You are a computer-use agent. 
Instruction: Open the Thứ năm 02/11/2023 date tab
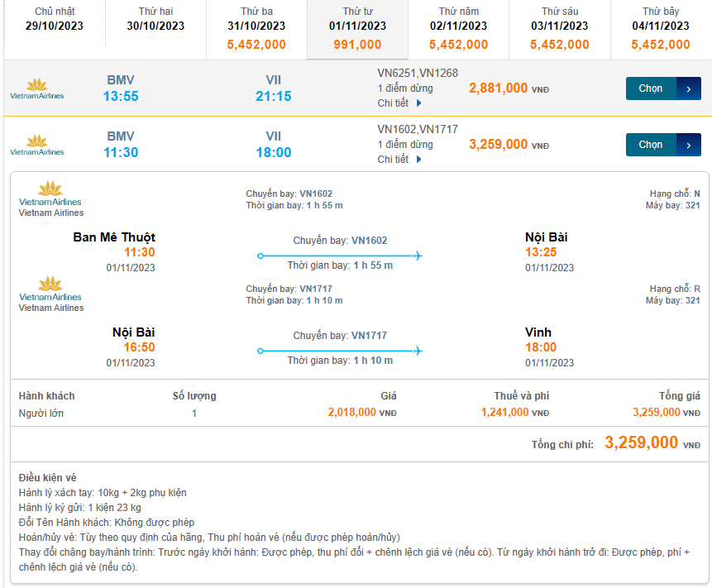(459, 29)
